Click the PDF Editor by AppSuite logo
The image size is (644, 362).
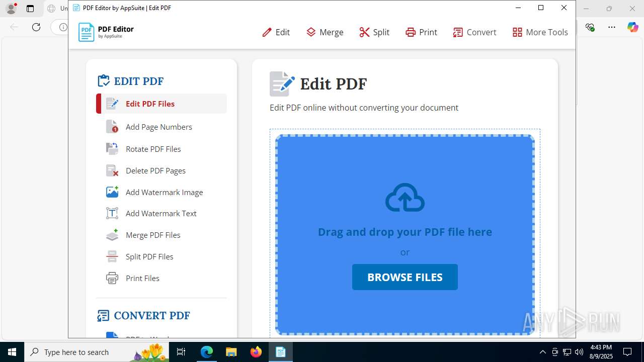pyautogui.click(x=106, y=32)
